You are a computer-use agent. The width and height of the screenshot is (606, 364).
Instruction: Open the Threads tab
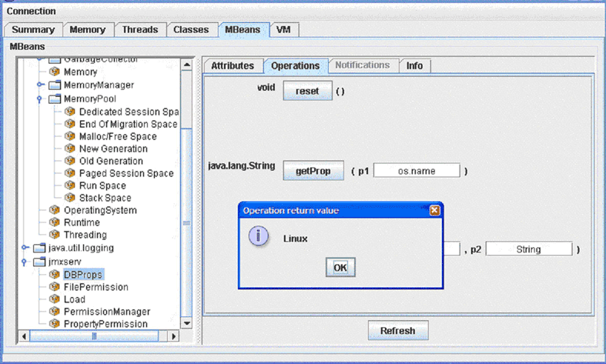tap(140, 30)
